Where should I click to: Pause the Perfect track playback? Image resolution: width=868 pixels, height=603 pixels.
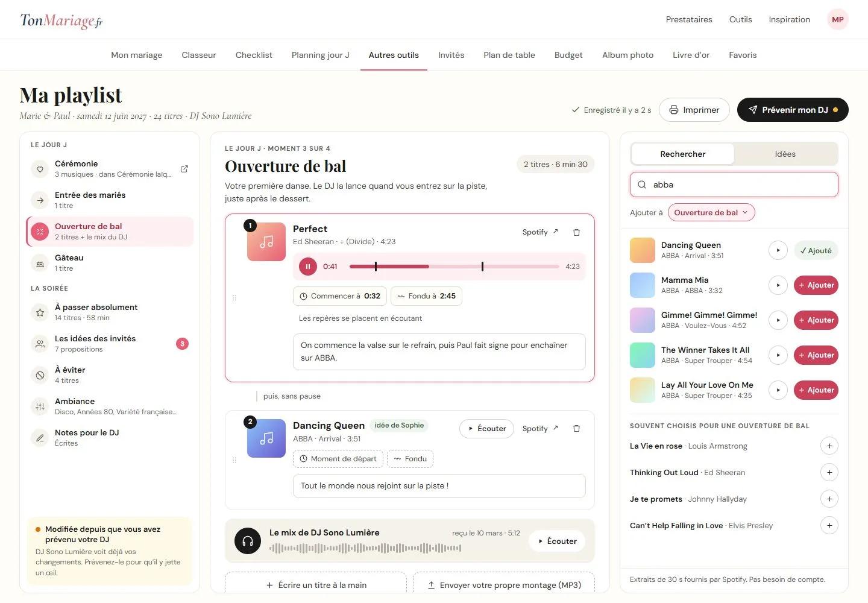[308, 267]
